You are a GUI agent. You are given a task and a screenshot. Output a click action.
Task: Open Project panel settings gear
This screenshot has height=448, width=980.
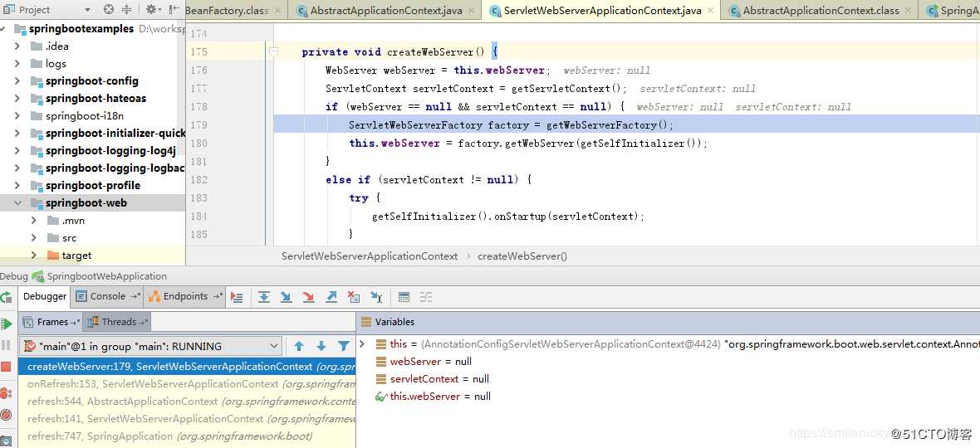pyautogui.click(x=150, y=9)
